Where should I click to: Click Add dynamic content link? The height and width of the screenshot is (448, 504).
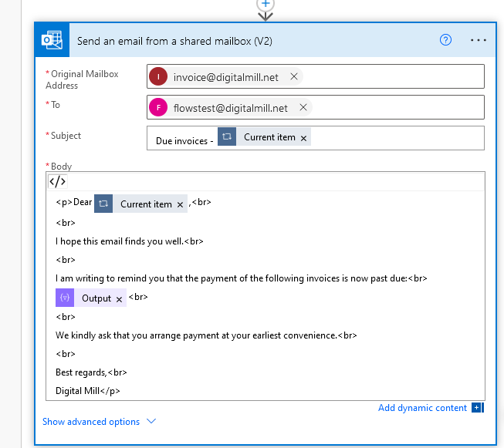[x=422, y=408]
